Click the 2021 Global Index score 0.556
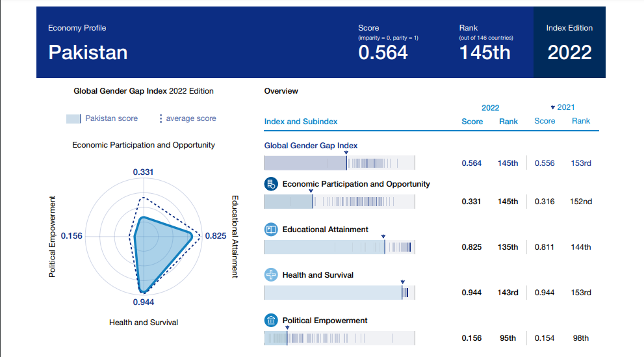 (545, 163)
